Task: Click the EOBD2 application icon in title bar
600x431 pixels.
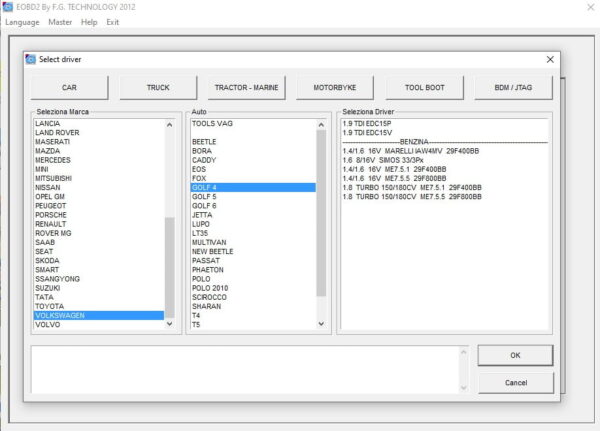Action: [x=8, y=7]
